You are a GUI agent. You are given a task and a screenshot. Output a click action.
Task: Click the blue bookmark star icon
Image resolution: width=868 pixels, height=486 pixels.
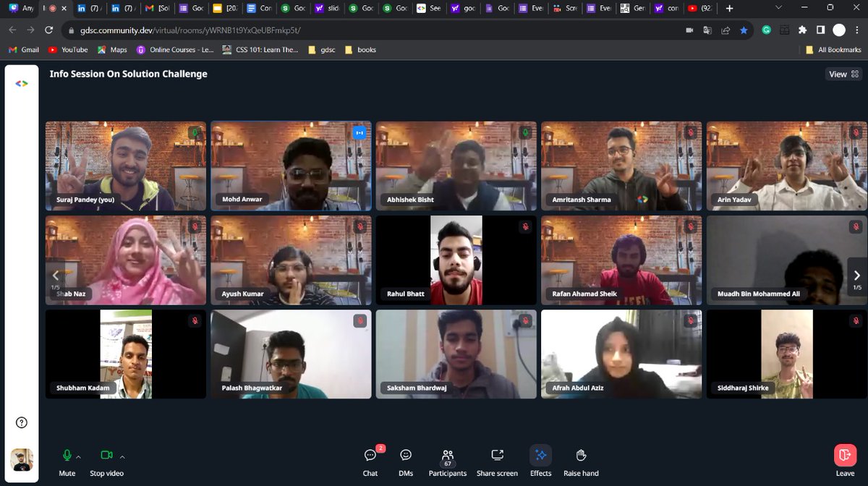point(744,30)
